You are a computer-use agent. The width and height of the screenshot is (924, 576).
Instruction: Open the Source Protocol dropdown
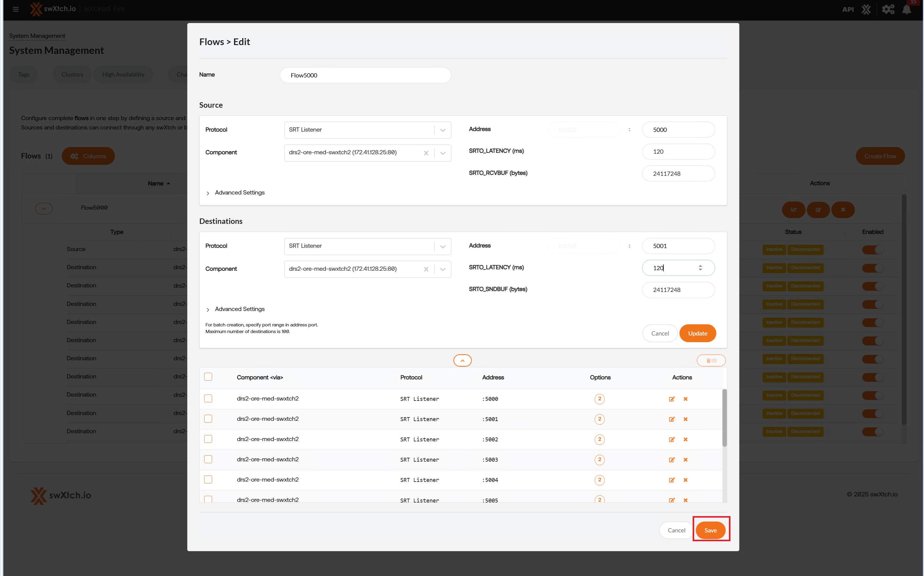pyautogui.click(x=442, y=130)
